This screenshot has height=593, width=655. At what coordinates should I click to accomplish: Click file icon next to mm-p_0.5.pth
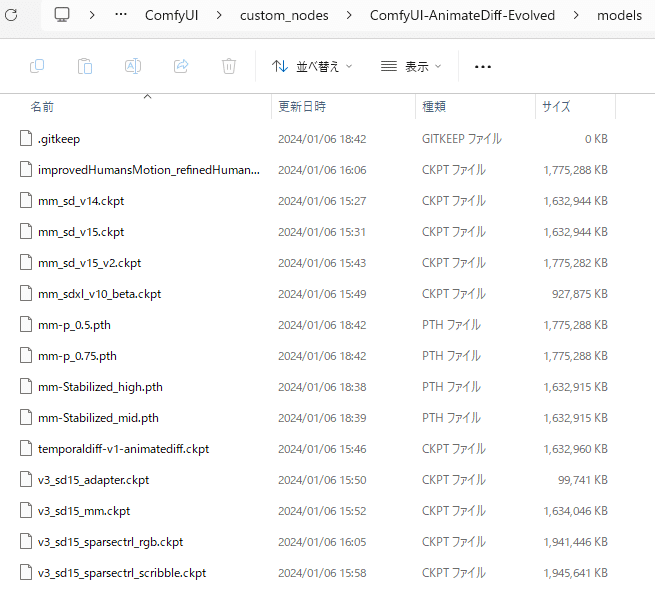coord(26,324)
